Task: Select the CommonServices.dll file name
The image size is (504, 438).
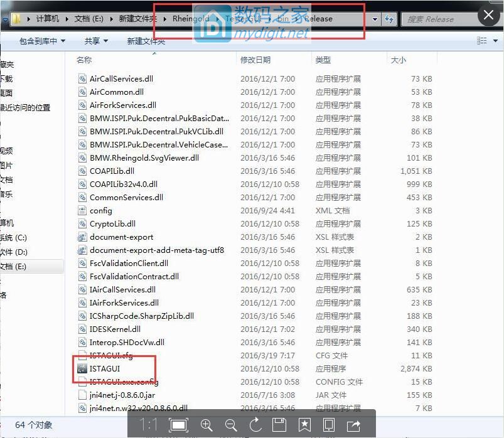Action: [126, 197]
